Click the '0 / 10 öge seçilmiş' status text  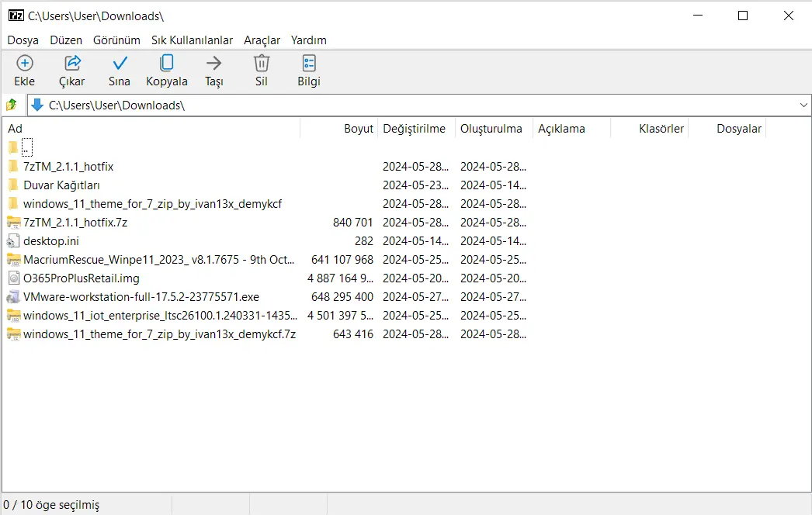click(51, 505)
